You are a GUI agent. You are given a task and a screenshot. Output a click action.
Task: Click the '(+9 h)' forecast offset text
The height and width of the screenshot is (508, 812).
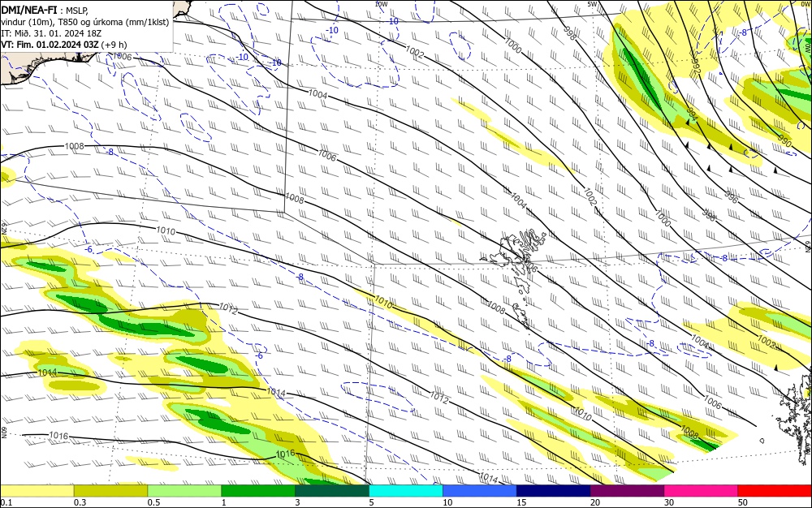coord(114,45)
